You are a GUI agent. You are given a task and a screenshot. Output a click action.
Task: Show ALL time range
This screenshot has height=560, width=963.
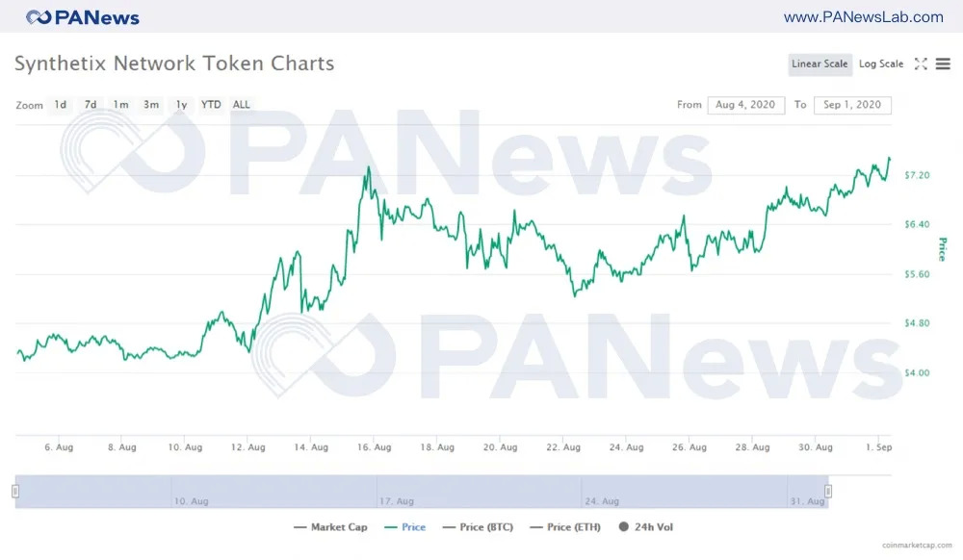point(242,105)
